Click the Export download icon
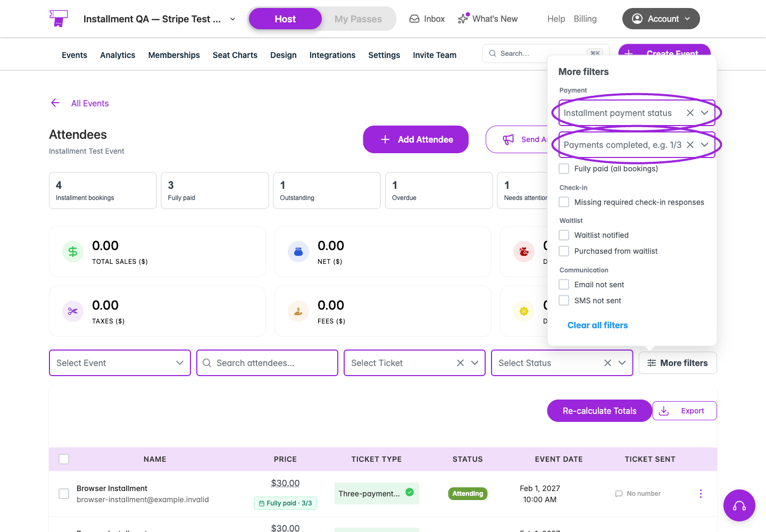Image resolution: width=766 pixels, height=532 pixels. tap(664, 411)
